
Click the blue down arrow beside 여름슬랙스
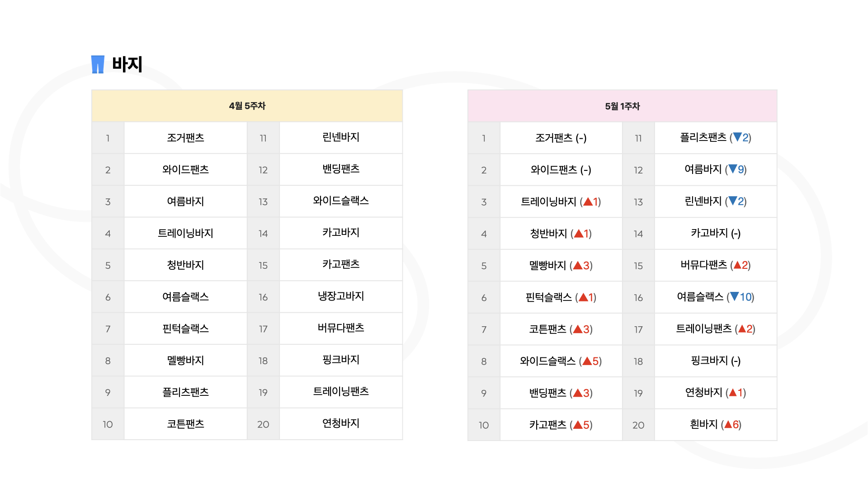pos(735,296)
